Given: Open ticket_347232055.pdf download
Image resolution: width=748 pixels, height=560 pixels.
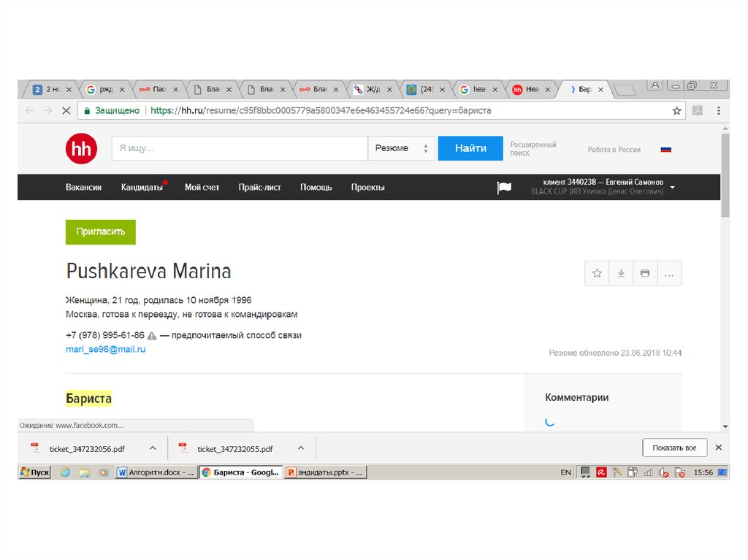Looking at the screenshot, I should coord(234,449).
